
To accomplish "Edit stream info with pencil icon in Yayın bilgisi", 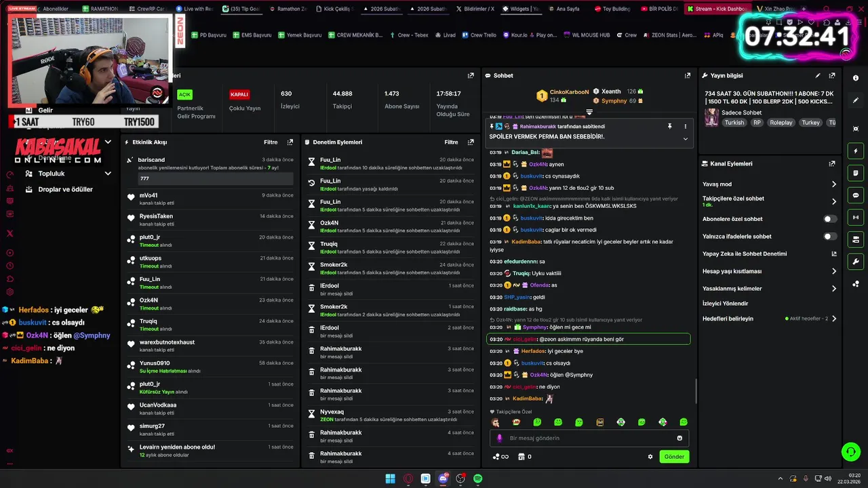I will [818, 76].
